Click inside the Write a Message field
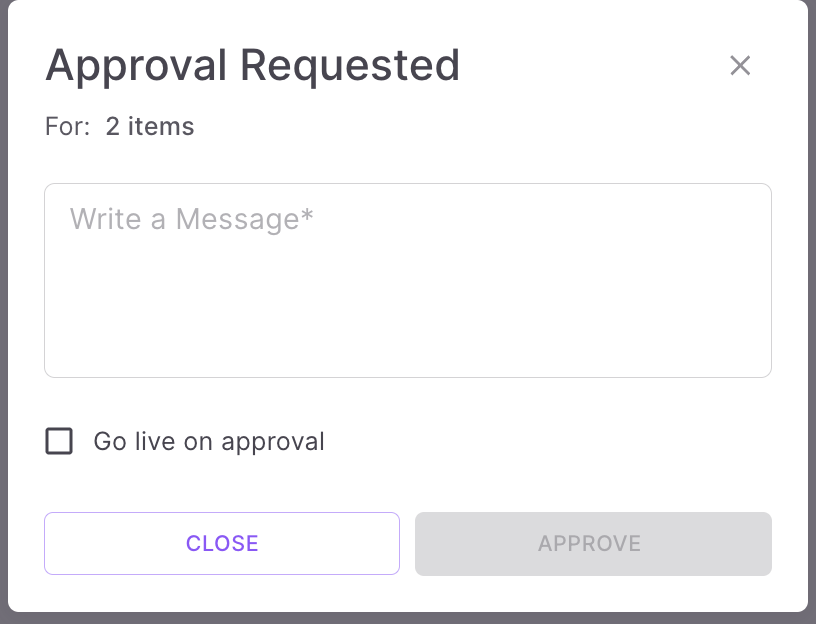This screenshot has width=816, height=624. [408, 280]
